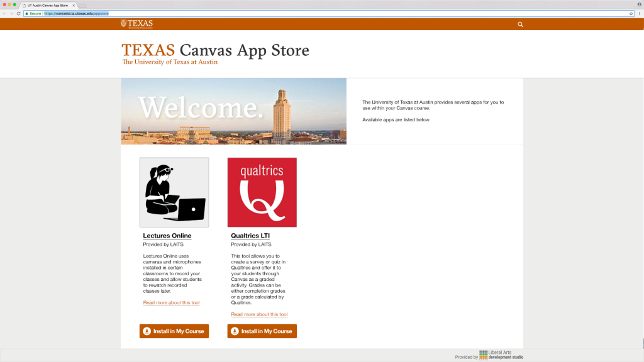The height and width of the screenshot is (362, 644).
Task: Open the Texas shield logo in header
Action: 136,24
